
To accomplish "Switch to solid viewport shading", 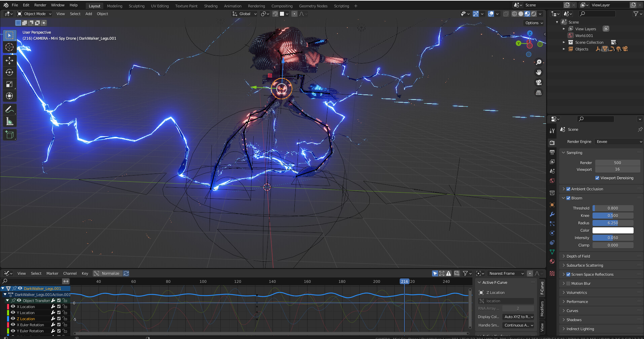I will click(x=521, y=14).
